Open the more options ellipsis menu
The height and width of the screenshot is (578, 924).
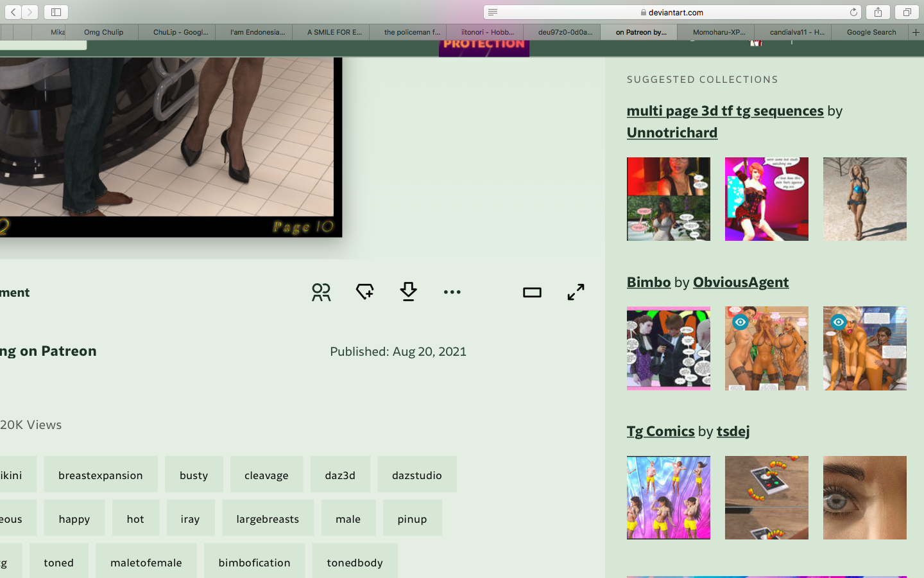pyautogui.click(x=452, y=292)
